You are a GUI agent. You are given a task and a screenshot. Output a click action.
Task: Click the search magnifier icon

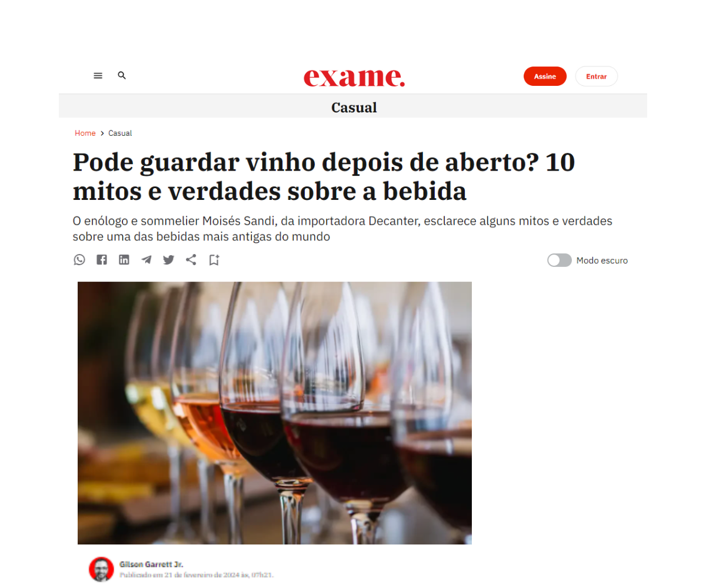pos(122,75)
